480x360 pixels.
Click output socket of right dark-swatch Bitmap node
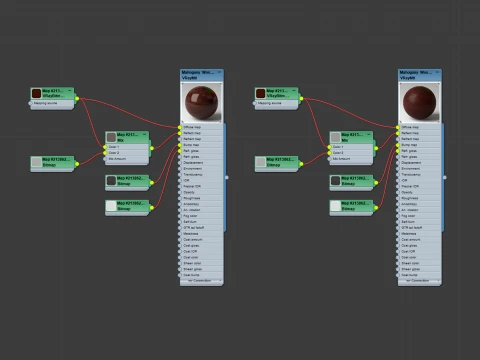[x=376, y=183]
